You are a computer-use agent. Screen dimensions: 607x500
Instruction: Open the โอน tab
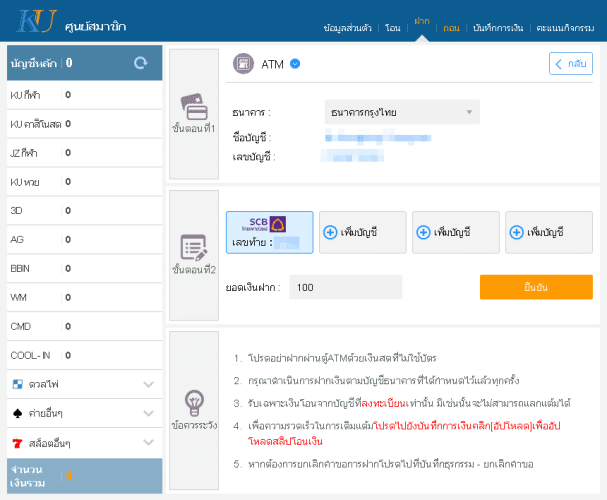point(393,28)
